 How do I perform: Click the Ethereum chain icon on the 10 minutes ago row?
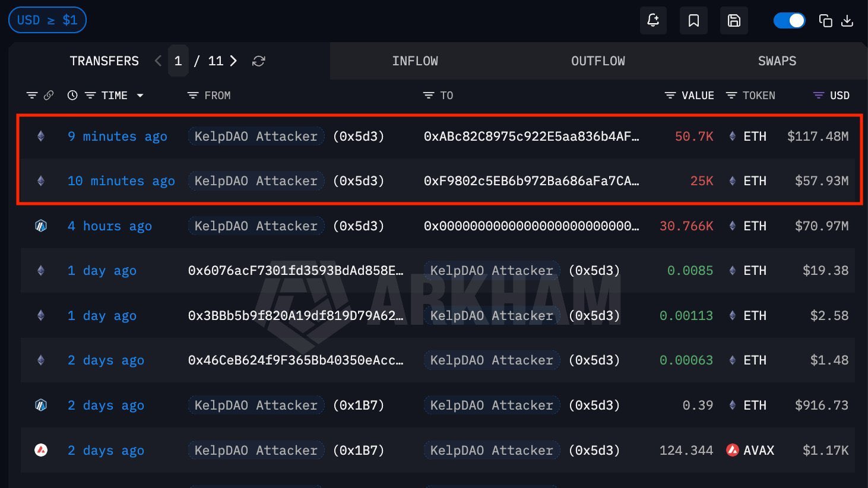click(41, 181)
